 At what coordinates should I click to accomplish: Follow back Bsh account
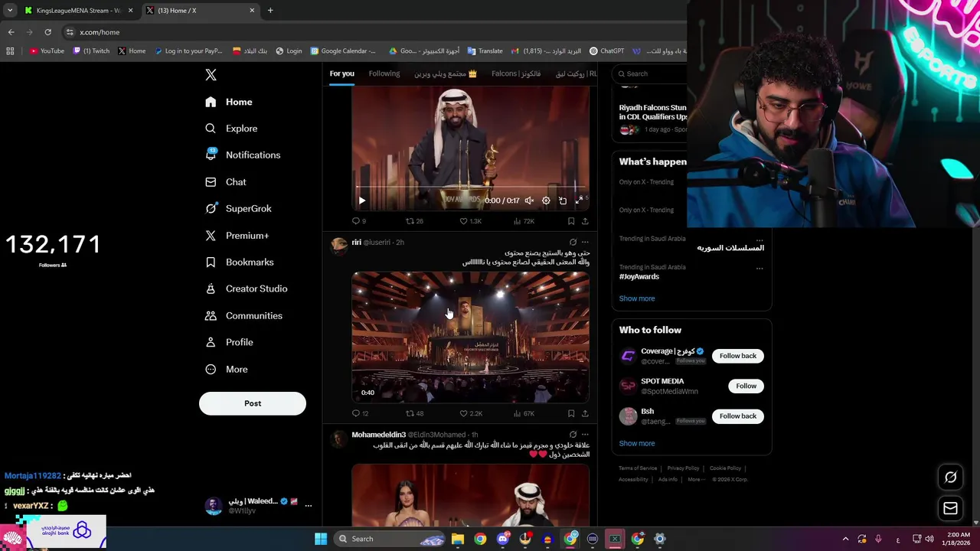[738, 416]
